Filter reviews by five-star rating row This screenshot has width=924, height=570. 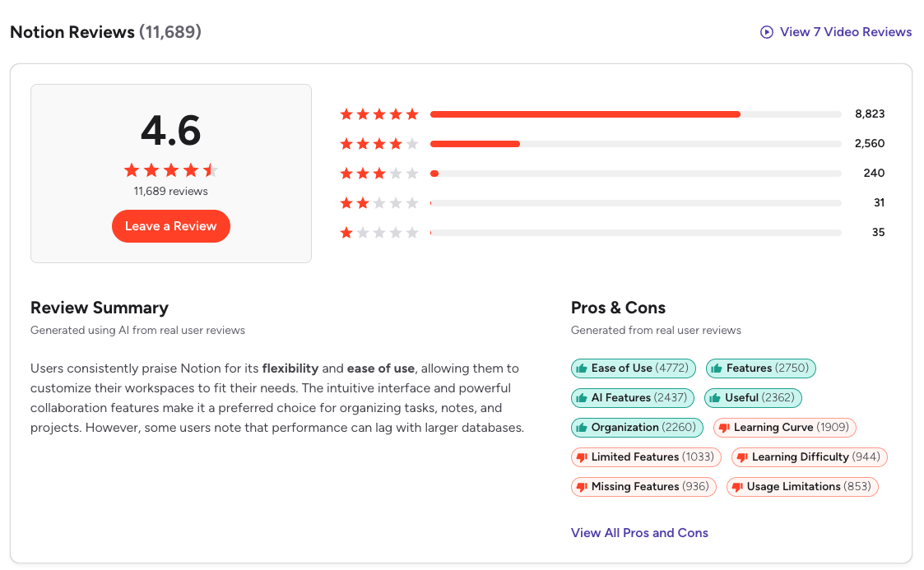612,114
